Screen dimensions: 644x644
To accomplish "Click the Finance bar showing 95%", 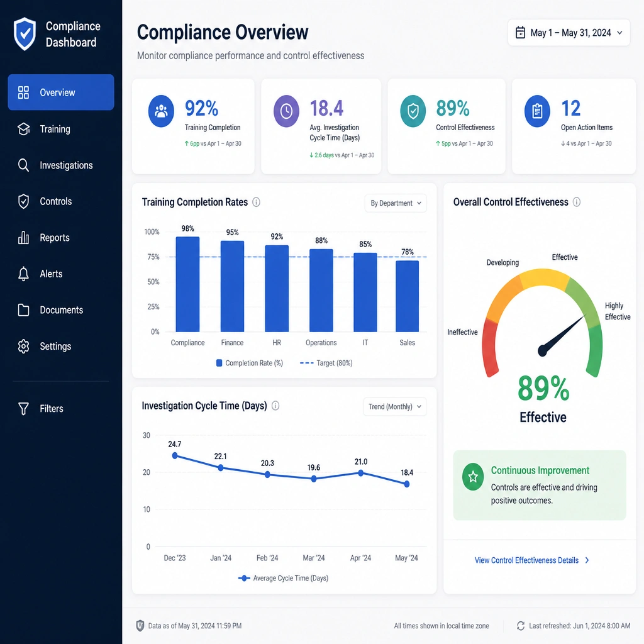I will (233, 286).
